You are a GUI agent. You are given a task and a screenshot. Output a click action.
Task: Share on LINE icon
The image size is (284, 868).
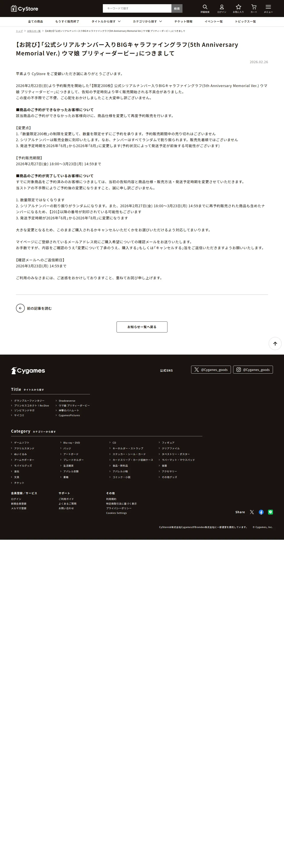pos(270,512)
